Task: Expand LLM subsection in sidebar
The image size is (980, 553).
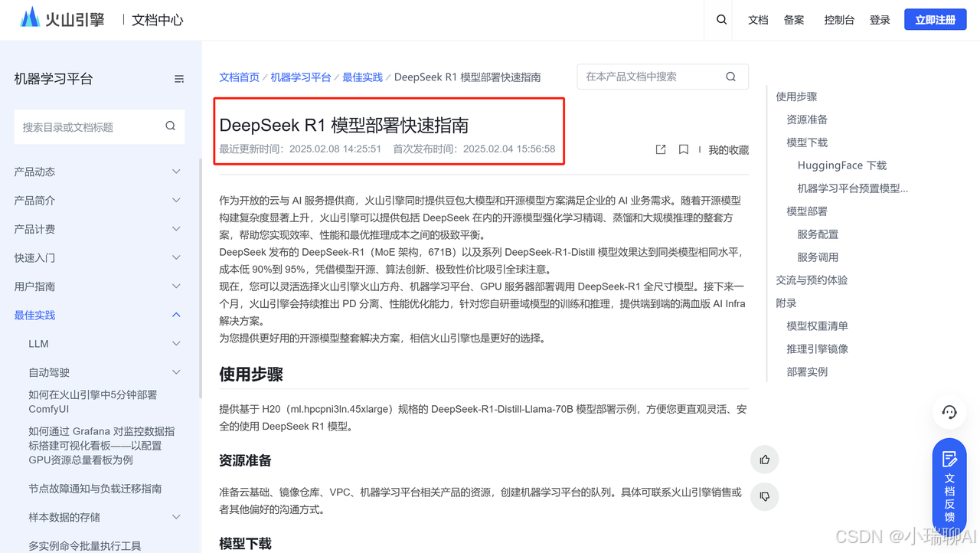Action: (106, 344)
